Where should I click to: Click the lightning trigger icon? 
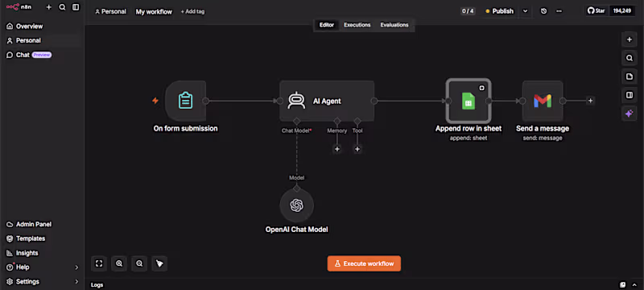(155, 101)
